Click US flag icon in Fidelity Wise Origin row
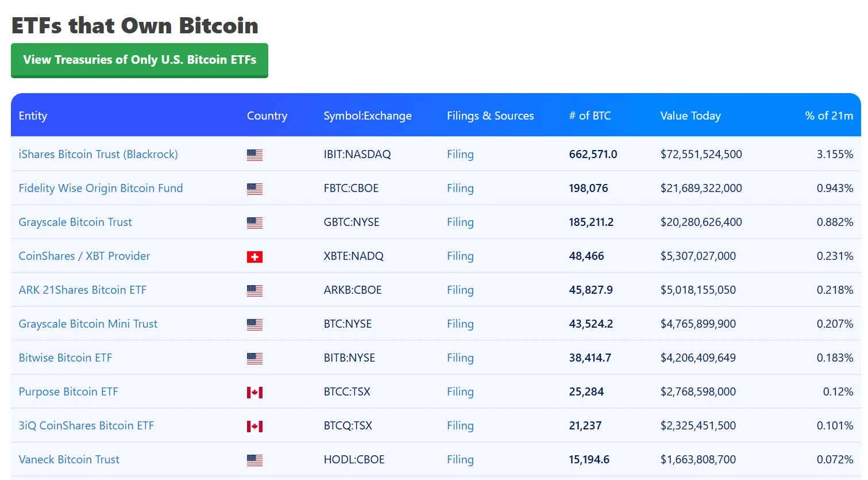 coord(254,189)
